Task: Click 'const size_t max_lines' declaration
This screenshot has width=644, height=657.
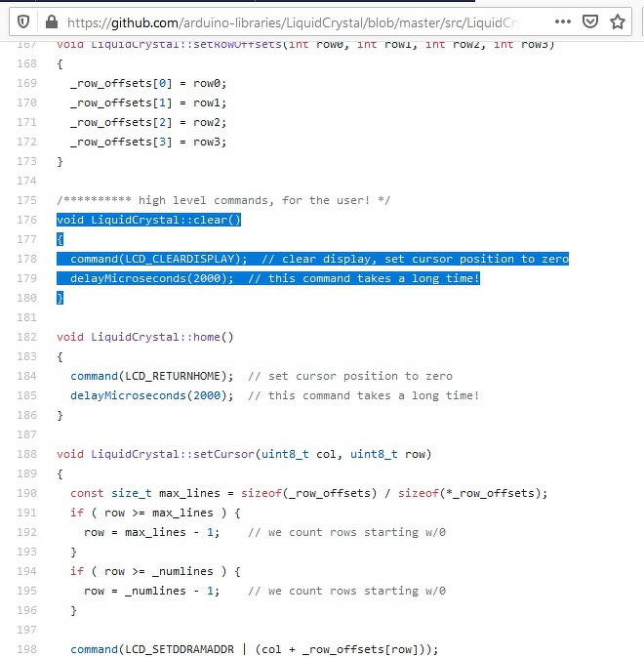Action: coord(144,493)
